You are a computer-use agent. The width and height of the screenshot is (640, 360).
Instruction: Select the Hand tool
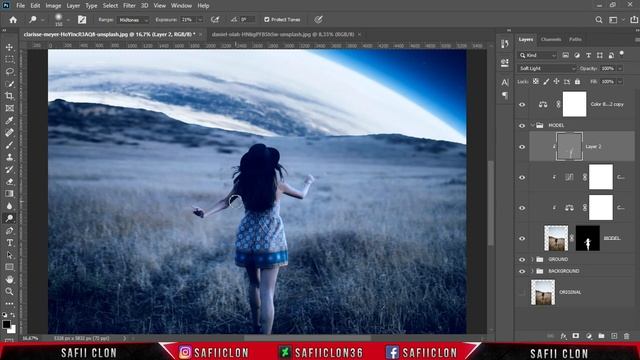tap(9, 280)
